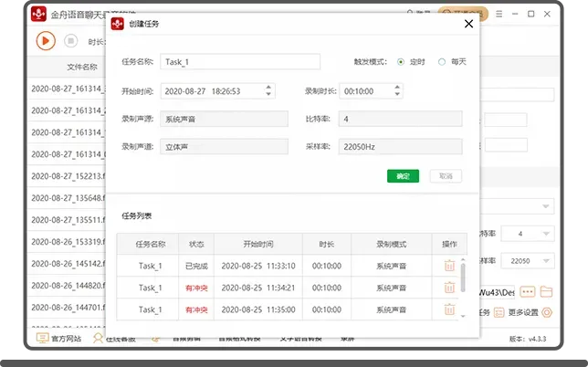Click the 更多设置 label
This screenshot has height=367, width=588.
[523, 312]
